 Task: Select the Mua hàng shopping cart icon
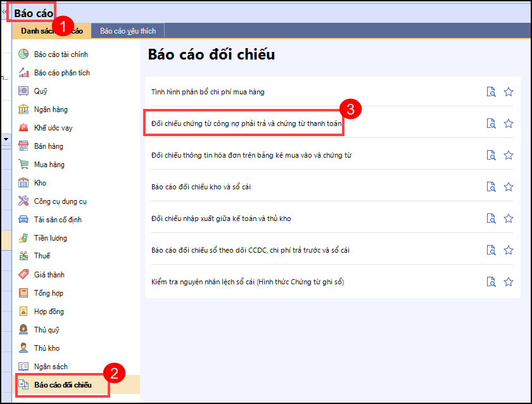[23, 165]
